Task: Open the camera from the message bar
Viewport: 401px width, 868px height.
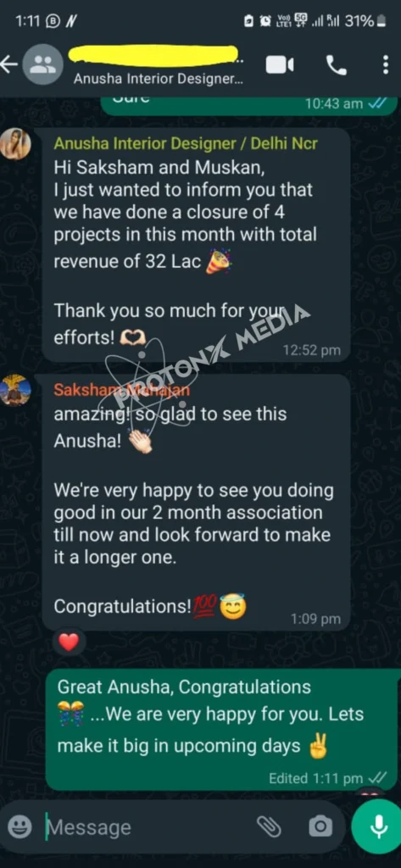Action: coord(320,827)
